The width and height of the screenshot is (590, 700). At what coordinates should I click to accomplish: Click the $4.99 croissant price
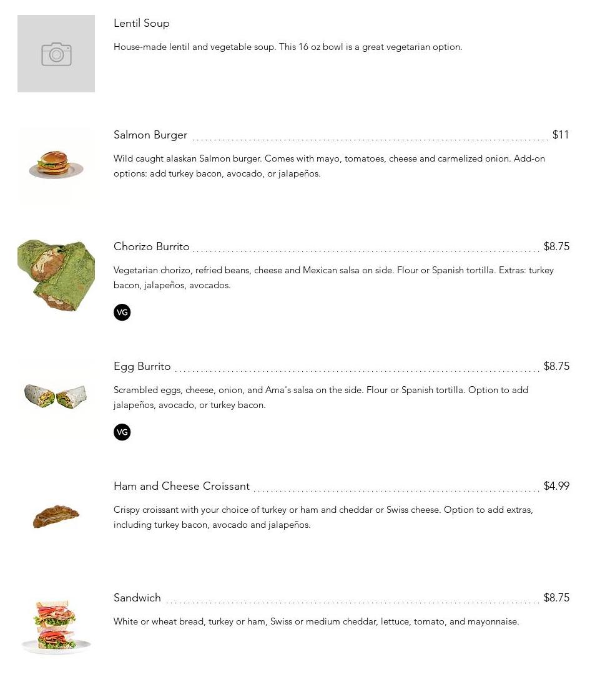(x=556, y=486)
